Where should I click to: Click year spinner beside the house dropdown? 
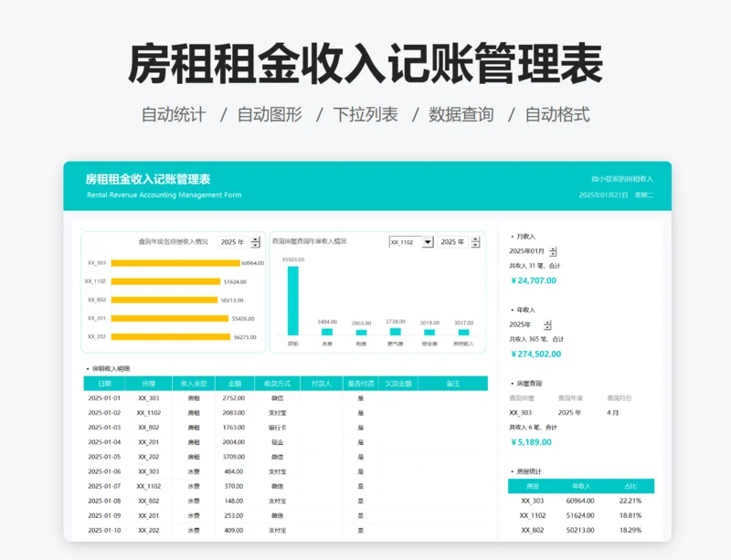(474, 242)
